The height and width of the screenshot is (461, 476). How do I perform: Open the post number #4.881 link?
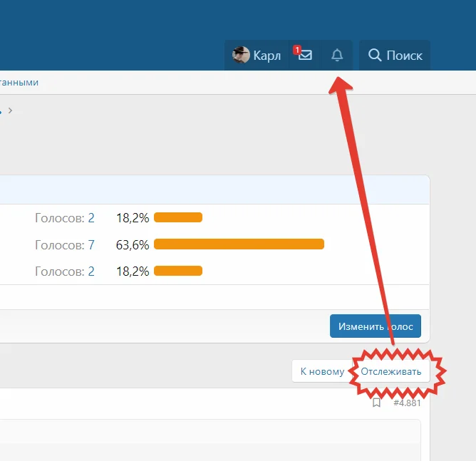point(407,403)
